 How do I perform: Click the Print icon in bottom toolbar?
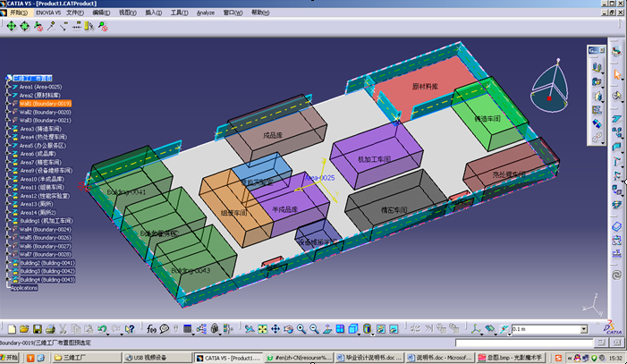point(50,329)
